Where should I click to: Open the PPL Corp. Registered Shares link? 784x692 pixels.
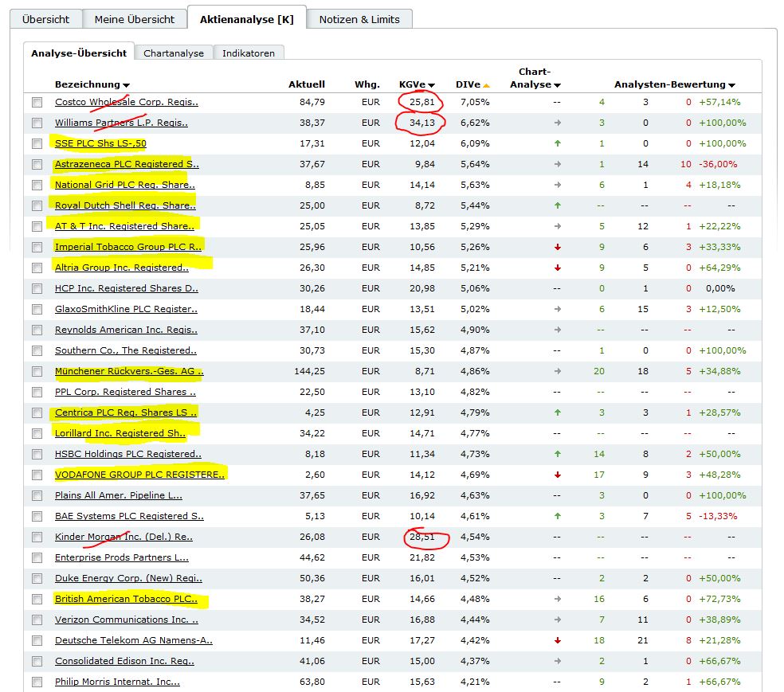[x=126, y=392]
